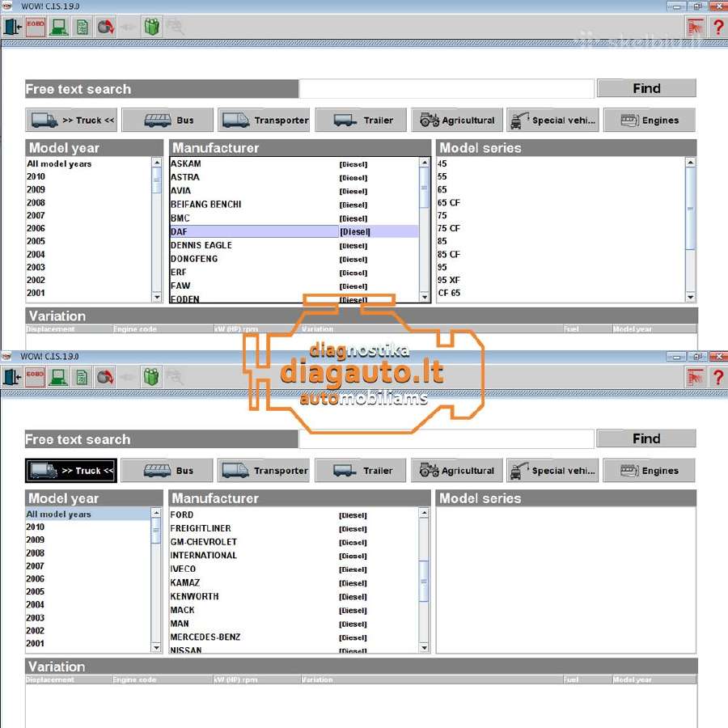Select the Truck category in the top window

(71, 121)
